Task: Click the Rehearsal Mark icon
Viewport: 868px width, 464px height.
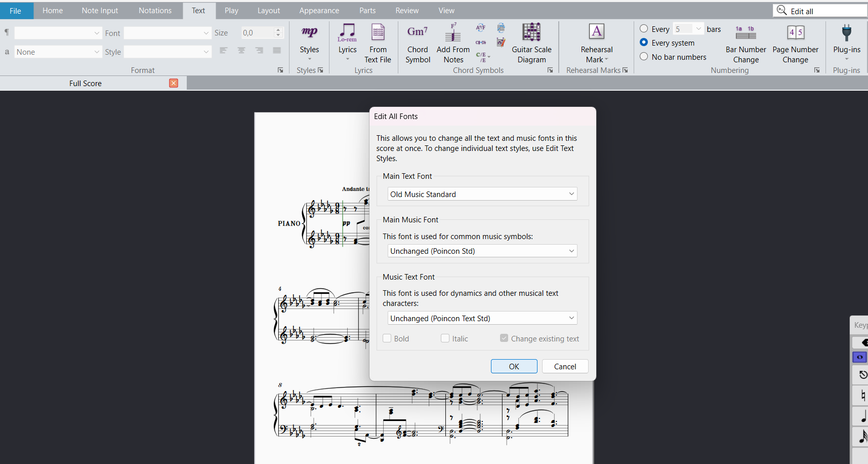Action: tap(597, 32)
